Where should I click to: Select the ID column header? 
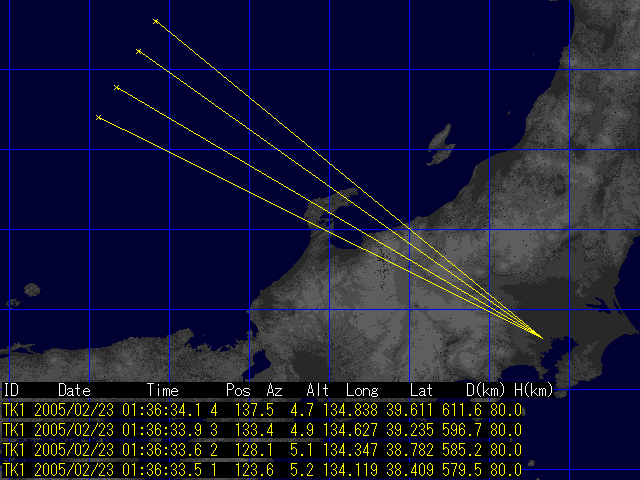pos(12,389)
